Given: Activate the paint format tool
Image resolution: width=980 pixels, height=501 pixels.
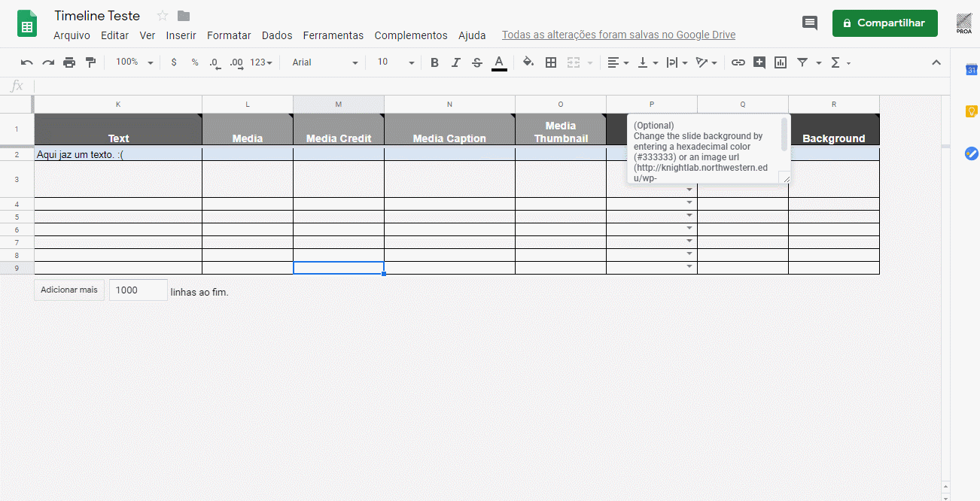Looking at the screenshot, I should [x=90, y=62].
